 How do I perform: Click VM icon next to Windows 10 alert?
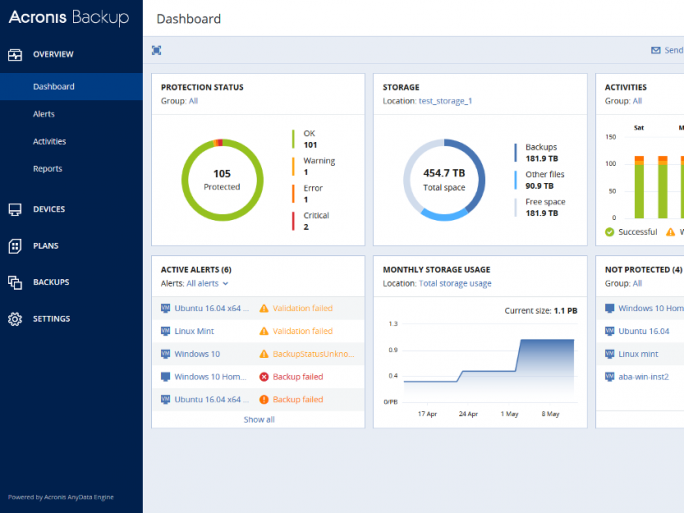165,354
